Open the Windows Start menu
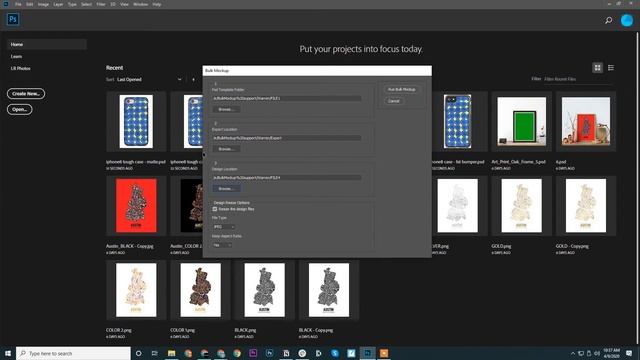 [8, 353]
